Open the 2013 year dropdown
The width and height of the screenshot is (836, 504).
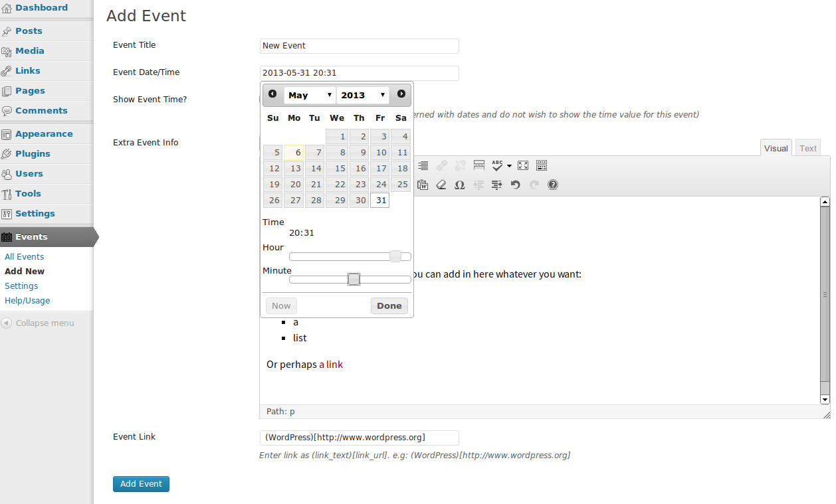362,95
